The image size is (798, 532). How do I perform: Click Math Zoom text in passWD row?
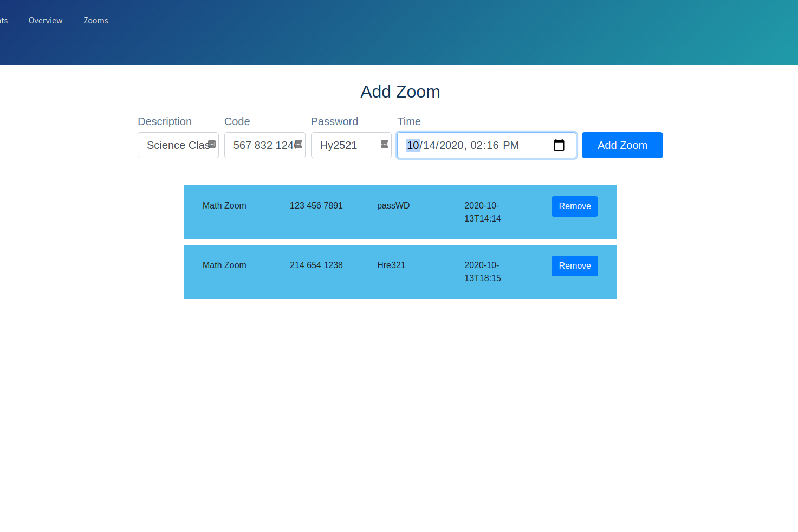coord(224,206)
